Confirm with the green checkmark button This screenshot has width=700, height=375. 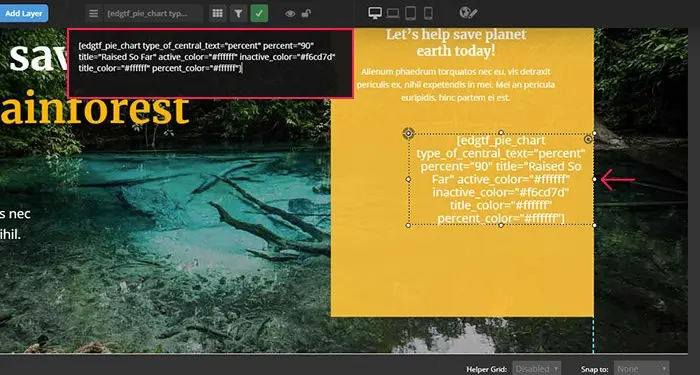point(259,13)
